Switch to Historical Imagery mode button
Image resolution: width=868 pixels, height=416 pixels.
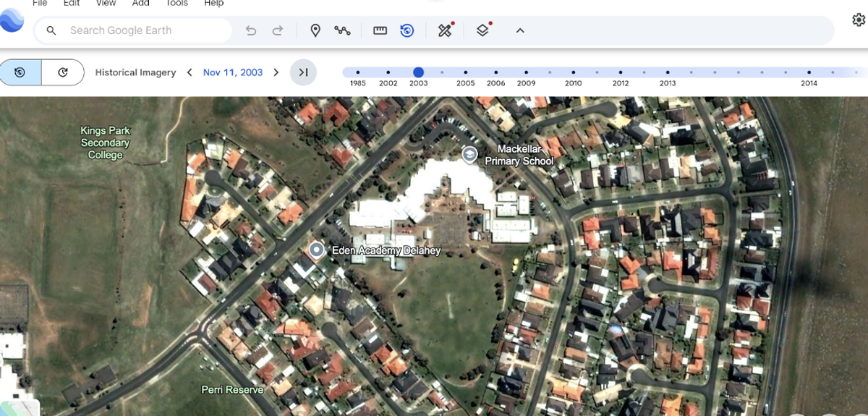pos(20,72)
